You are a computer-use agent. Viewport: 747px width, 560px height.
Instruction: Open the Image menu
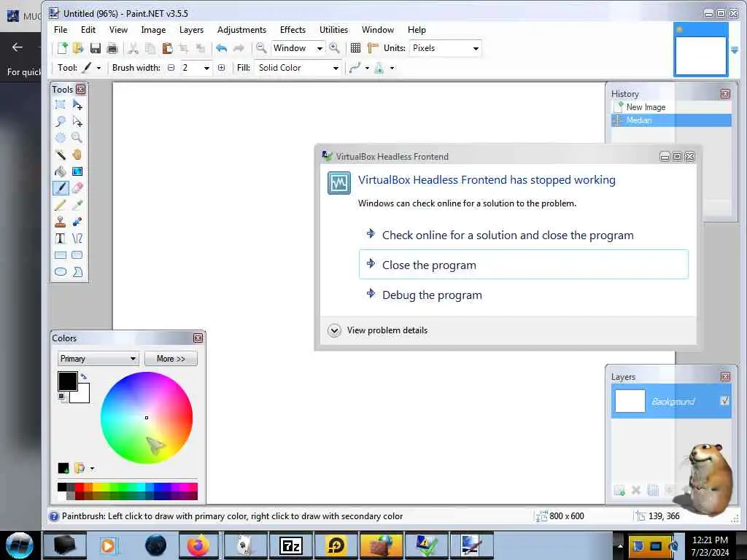pos(153,29)
